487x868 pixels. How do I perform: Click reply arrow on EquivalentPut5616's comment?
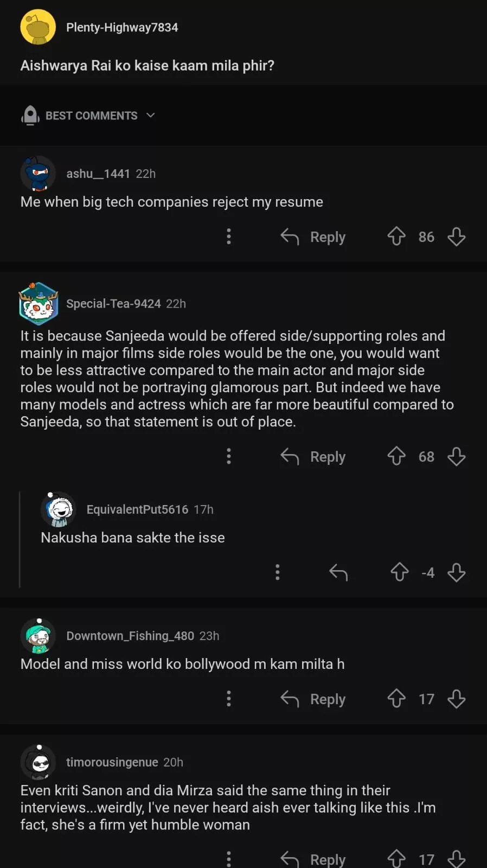pos(338,572)
